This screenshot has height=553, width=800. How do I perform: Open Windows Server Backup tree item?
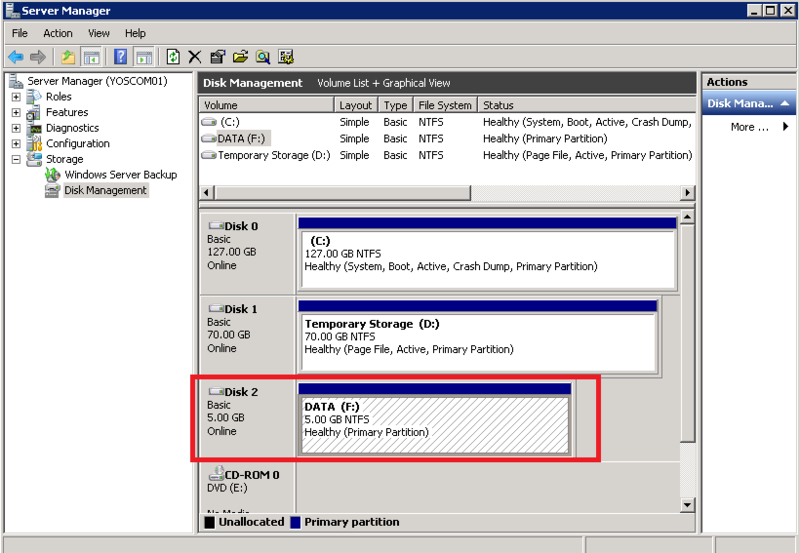pyautogui.click(x=120, y=175)
